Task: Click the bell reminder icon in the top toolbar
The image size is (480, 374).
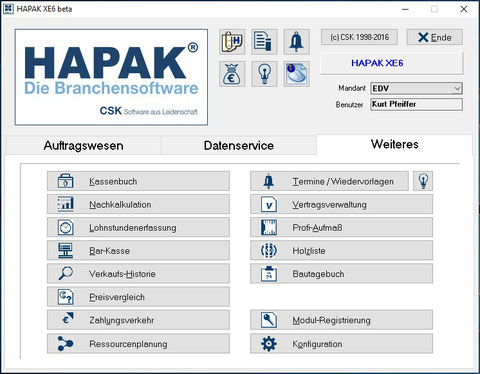Action: (x=296, y=42)
